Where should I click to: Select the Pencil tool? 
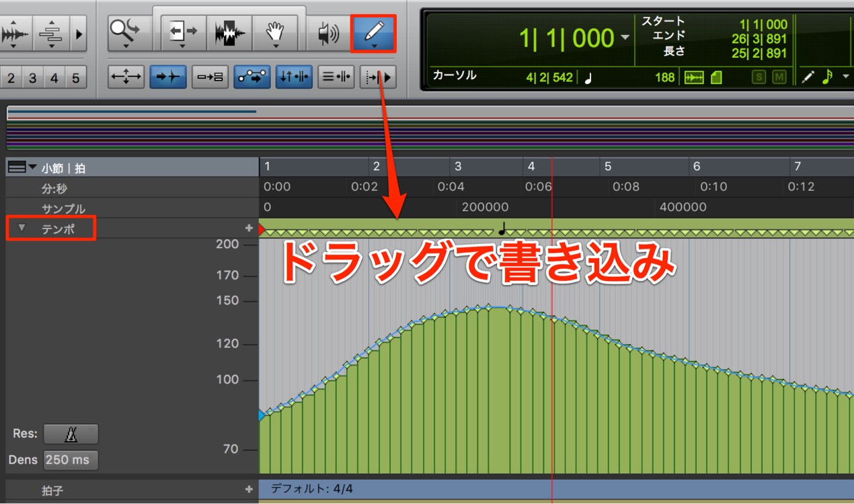(x=374, y=32)
